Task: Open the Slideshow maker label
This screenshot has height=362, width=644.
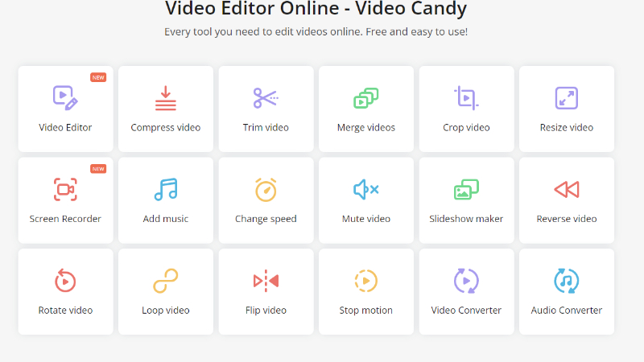Action: (x=466, y=219)
